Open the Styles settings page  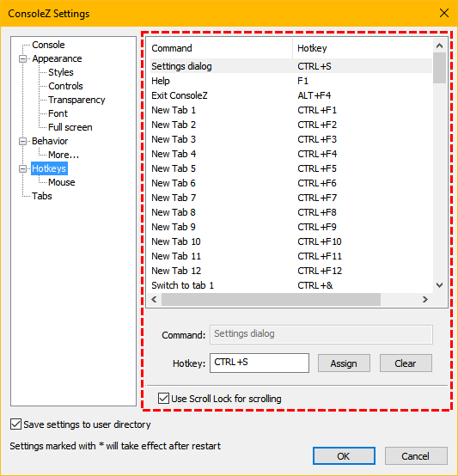point(61,72)
